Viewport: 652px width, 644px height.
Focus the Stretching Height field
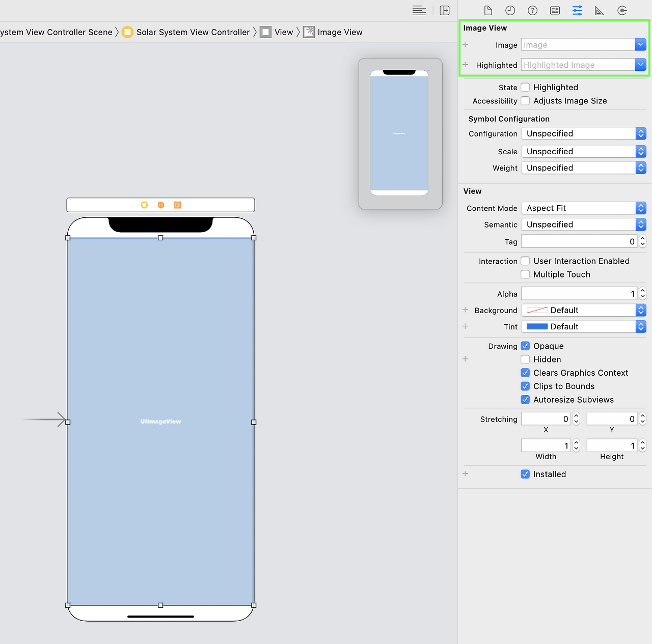612,445
